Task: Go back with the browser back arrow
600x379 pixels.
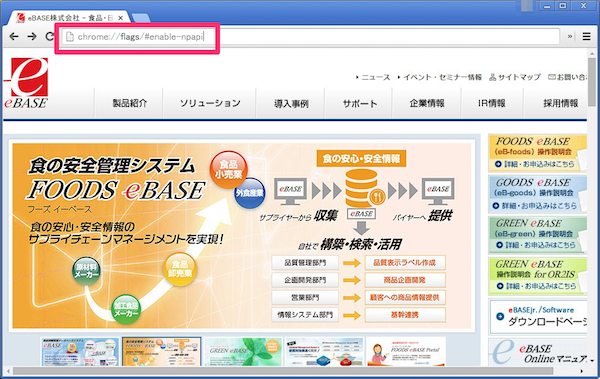Action: point(14,36)
